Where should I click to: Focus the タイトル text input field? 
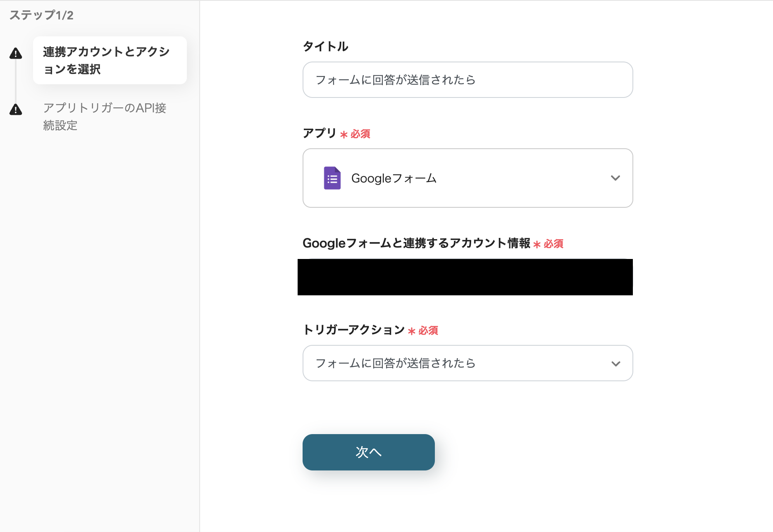468,80
